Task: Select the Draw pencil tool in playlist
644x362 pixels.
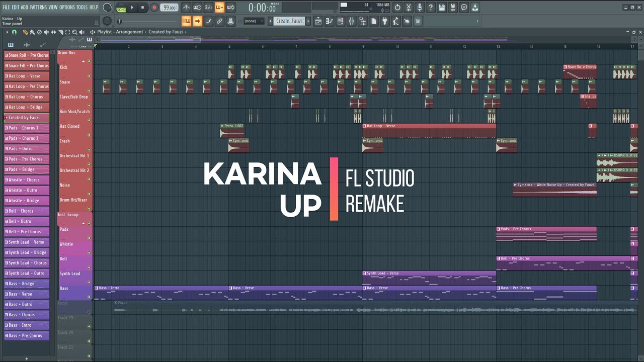Action: tap(25, 32)
